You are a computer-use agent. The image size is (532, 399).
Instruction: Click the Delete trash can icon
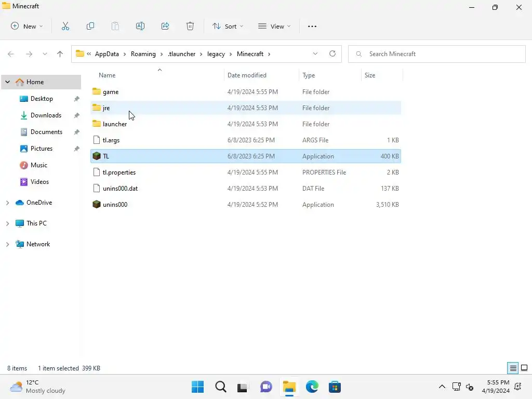[x=190, y=26]
